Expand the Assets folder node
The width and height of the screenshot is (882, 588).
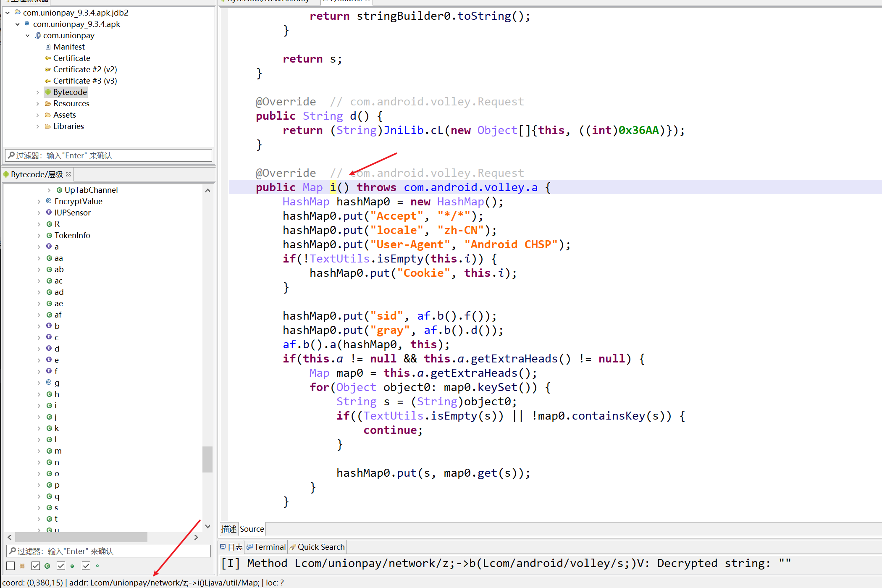(x=38, y=115)
